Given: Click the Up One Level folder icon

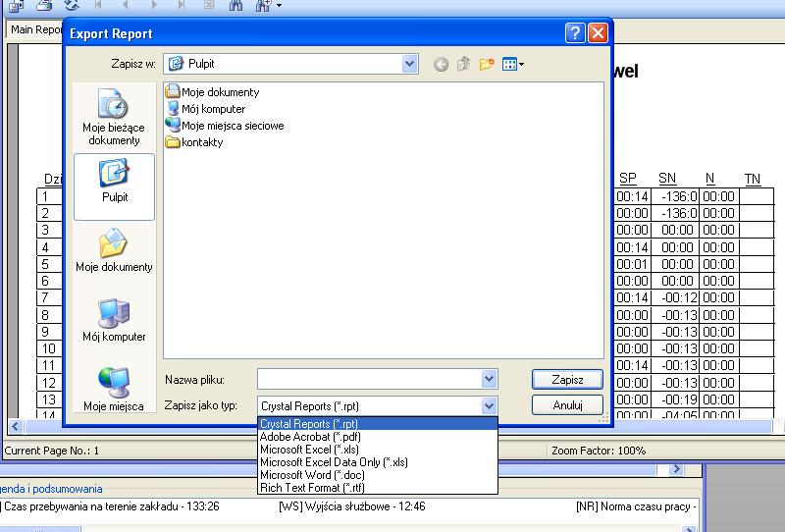Looking at the screenshot, I should 463,64.
